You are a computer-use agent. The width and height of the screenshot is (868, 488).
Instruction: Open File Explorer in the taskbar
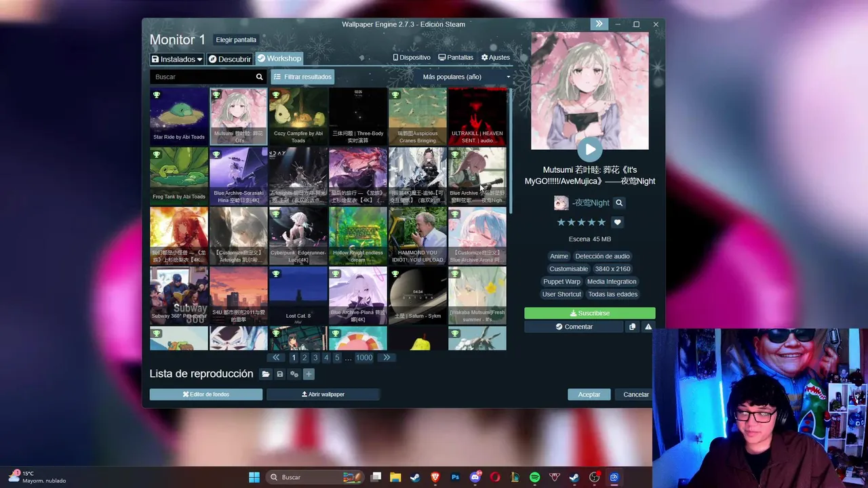tap(395, 477)
